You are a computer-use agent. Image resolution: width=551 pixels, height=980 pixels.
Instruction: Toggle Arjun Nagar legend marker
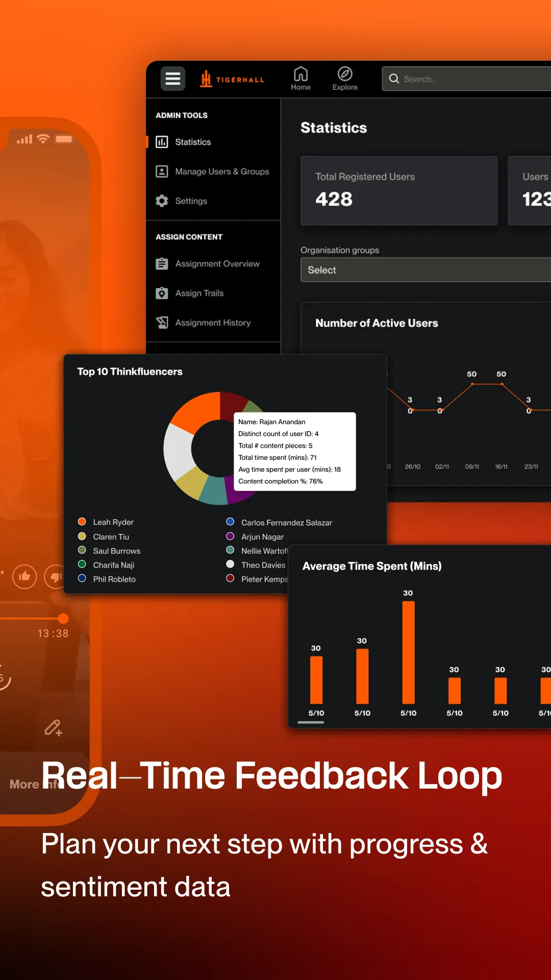[230, 536]
